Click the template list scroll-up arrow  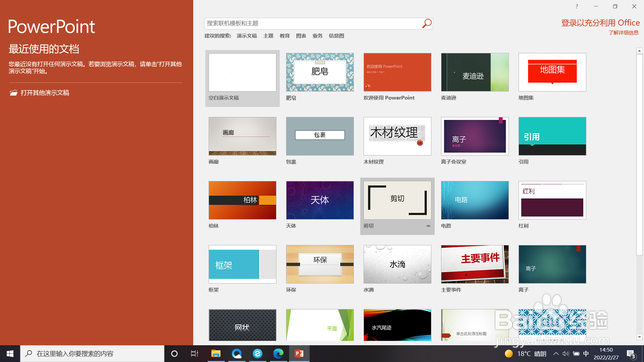639,51
